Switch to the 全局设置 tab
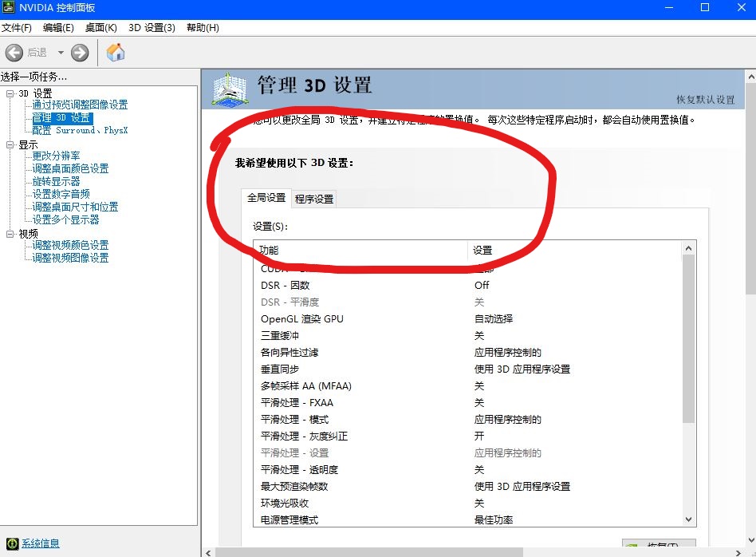Viewport: 756px width, 557px height. click(x=266, y=198)
